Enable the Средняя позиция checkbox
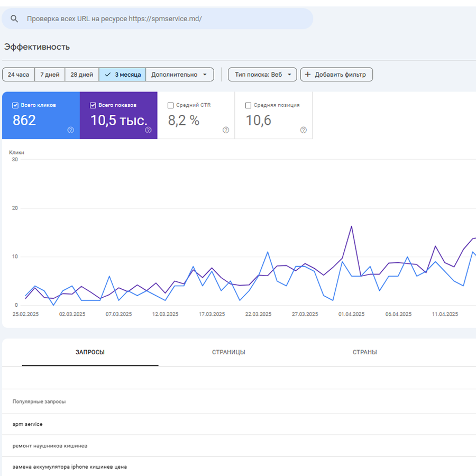 248,105
